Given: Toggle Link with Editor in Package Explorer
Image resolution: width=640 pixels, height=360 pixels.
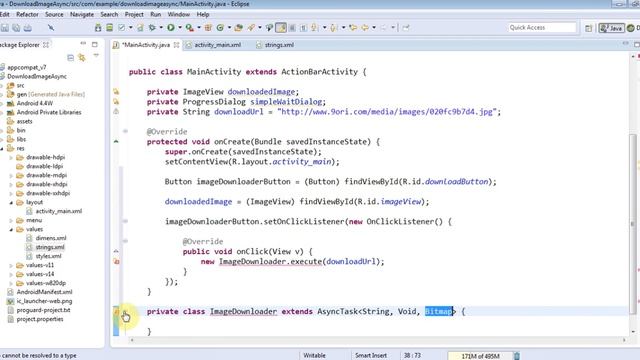Looking at the screenshot, I should point(82,58).
